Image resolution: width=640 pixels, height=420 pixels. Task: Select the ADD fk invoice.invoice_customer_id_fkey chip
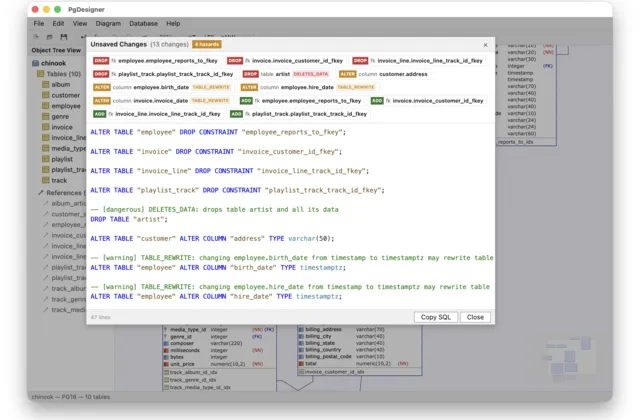428,101
